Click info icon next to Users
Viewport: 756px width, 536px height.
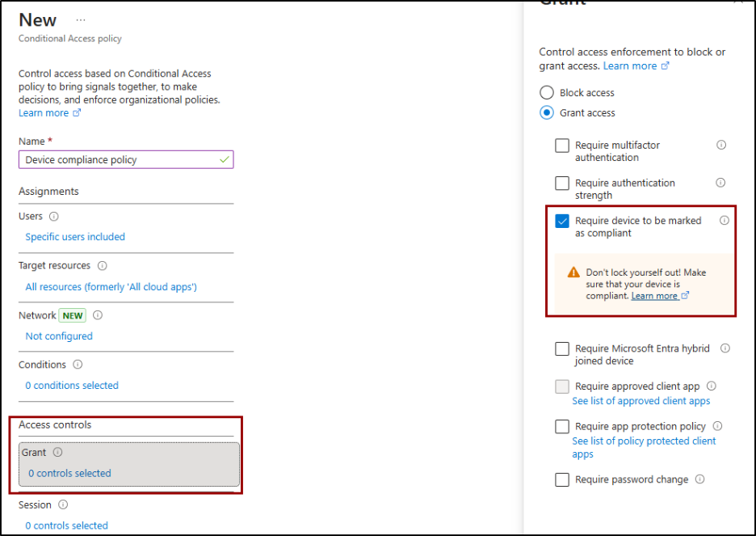pos(54,217)
